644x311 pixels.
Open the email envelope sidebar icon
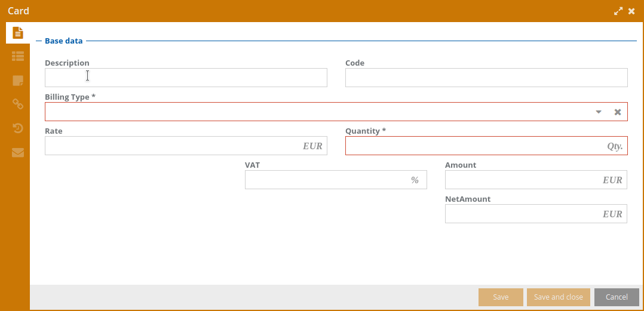click(x=18, y=152)
